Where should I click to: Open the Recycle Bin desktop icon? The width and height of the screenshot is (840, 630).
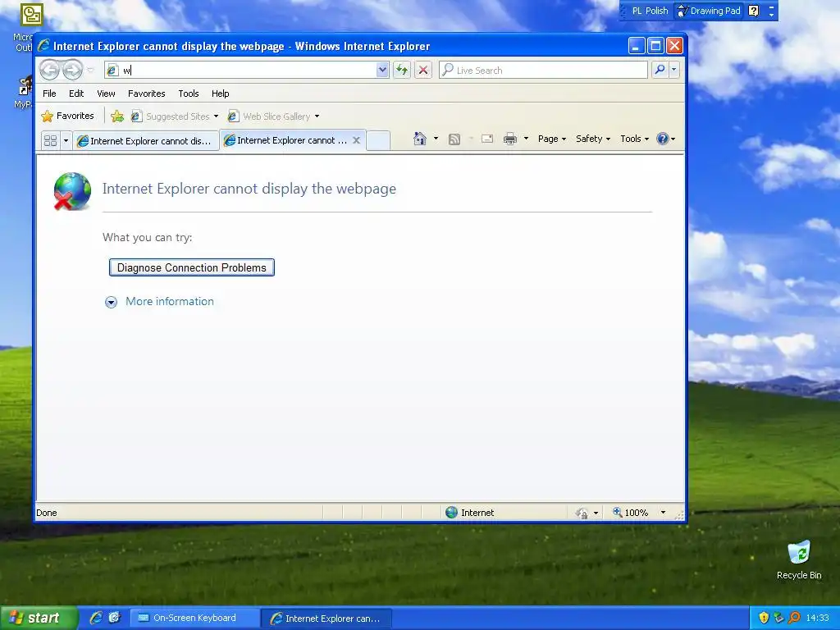(x=799, y=559)
